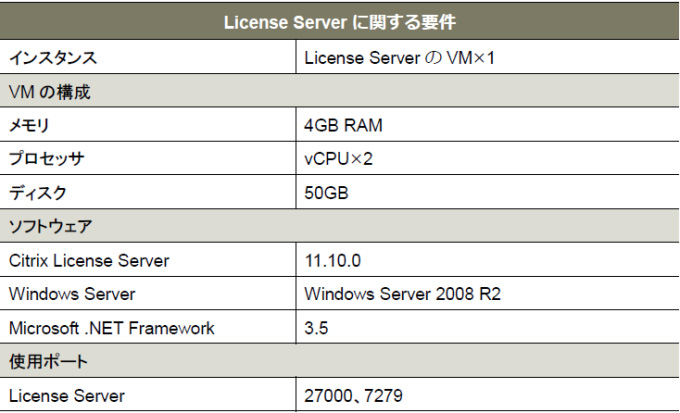Click the 'vCPU×2' value
The image size is (680, 413).
pyautogui.click(x=338, y=159)
